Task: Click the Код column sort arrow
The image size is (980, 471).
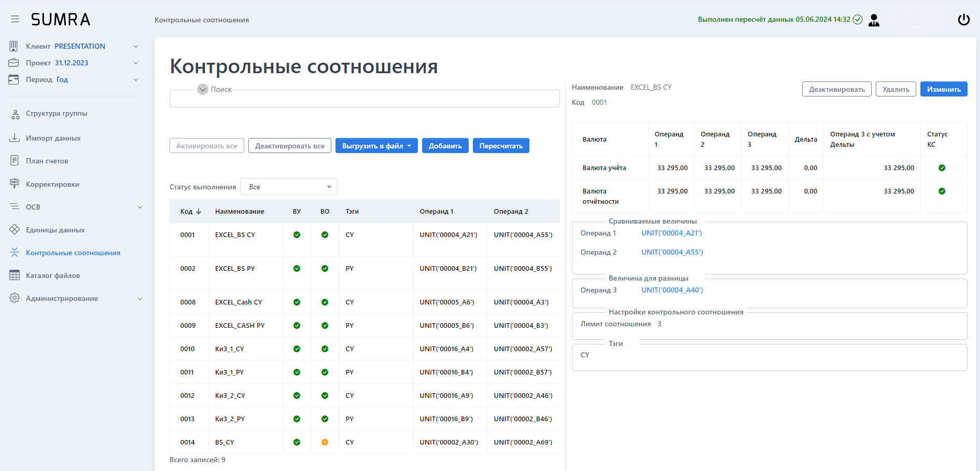Action: tap(199, 212)
